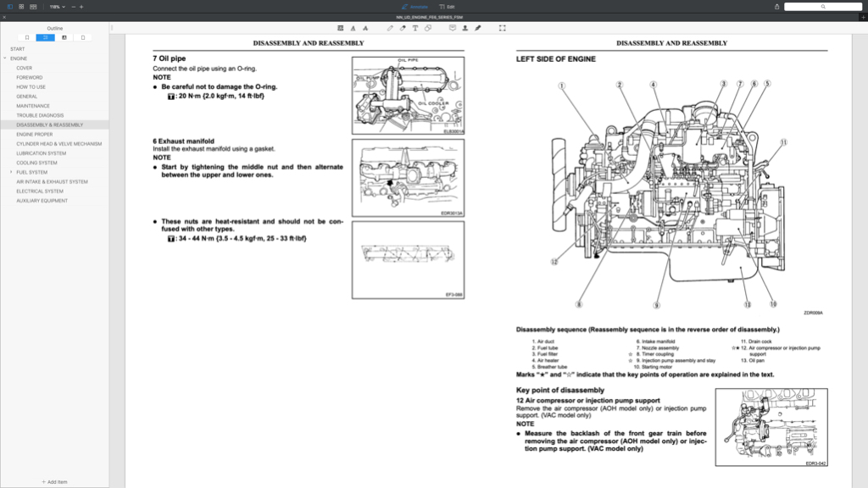The height and width of the screenshot is (488, 868).
Task: Toggle the sidebar panel icon
Action: pyautogui.click(x=10, y=7)
